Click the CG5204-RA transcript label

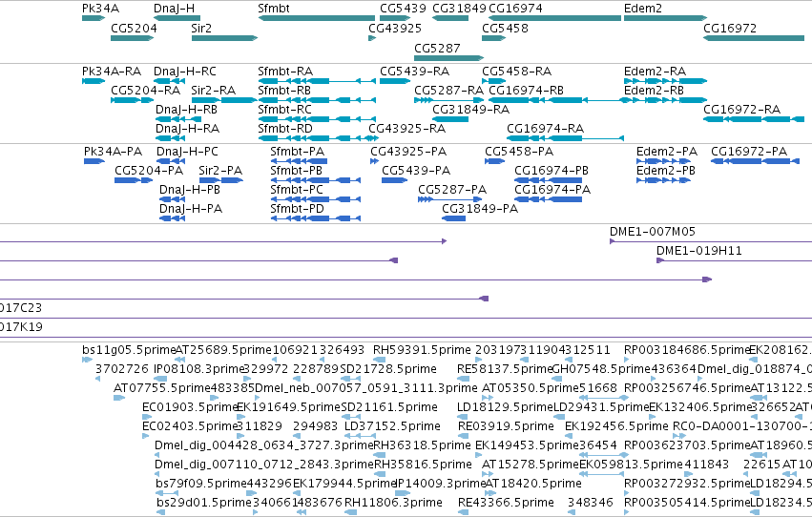tap(146, 90)
